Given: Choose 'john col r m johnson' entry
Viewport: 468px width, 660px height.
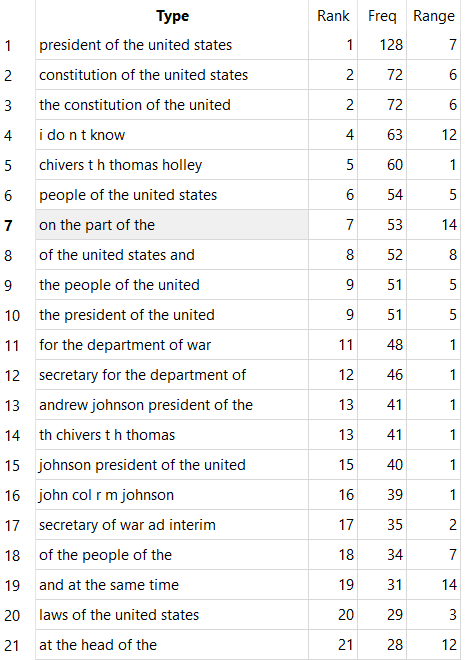Looking at the screenshot, I should click(172, 495).
